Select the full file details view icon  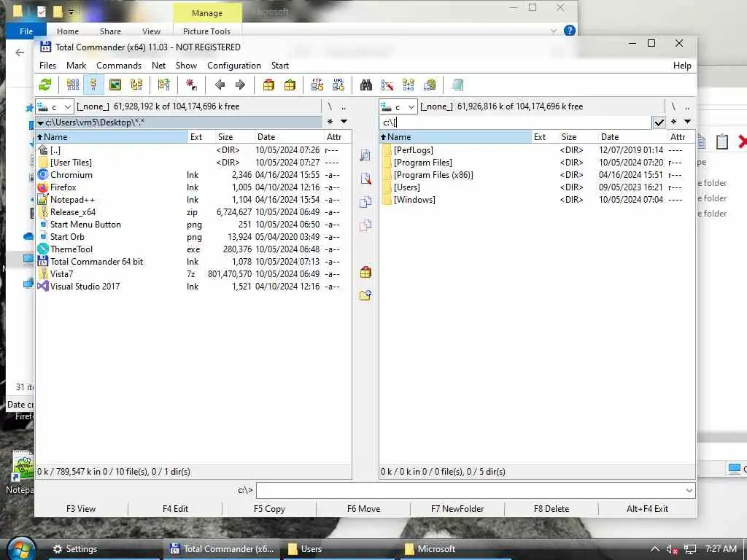[93, 85]
